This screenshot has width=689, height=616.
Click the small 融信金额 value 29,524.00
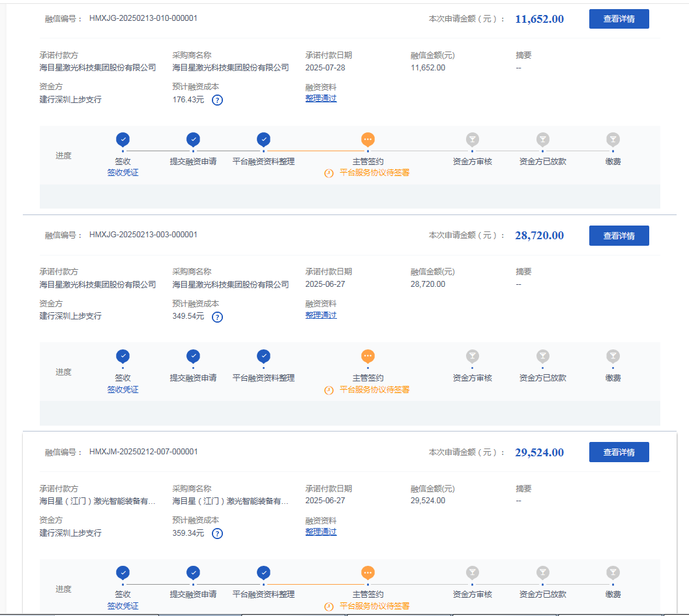tap(428, 501)
